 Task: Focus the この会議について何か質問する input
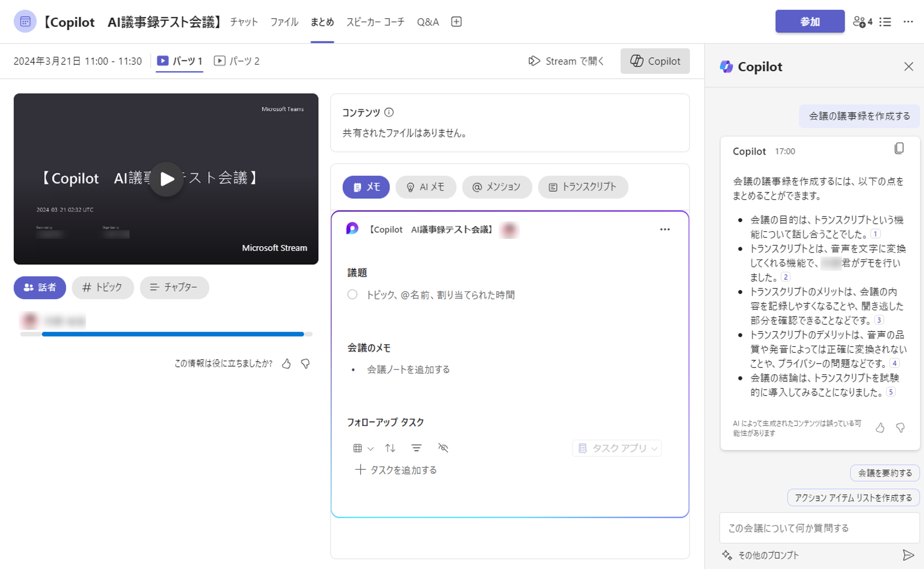tap(819, 528)
